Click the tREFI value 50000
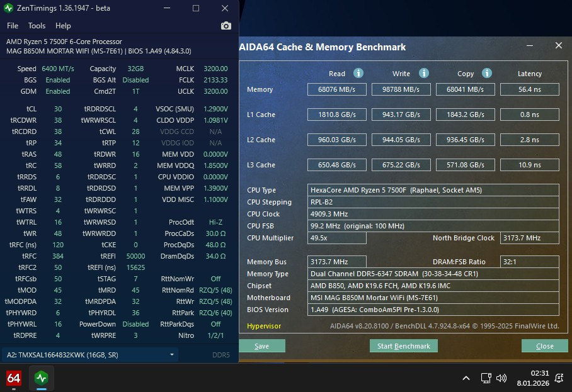 coord(135,256)
